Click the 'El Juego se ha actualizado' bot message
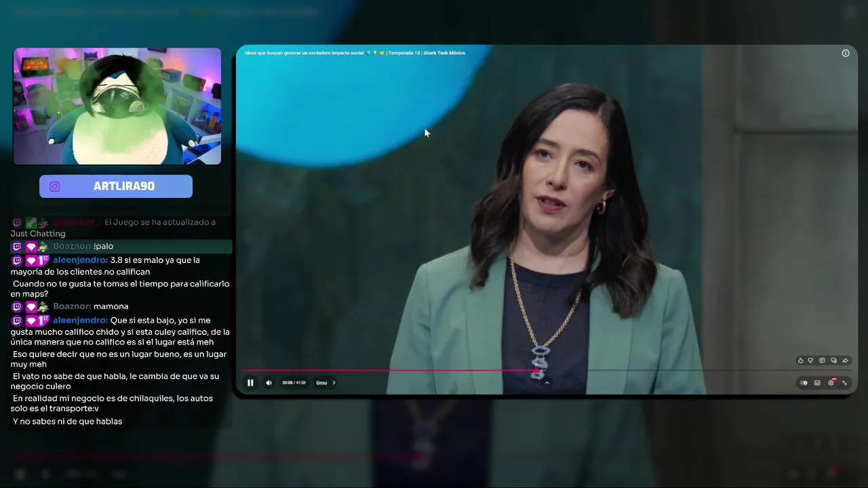The width and height of the screenshot is (868, 488). point(114,228)
